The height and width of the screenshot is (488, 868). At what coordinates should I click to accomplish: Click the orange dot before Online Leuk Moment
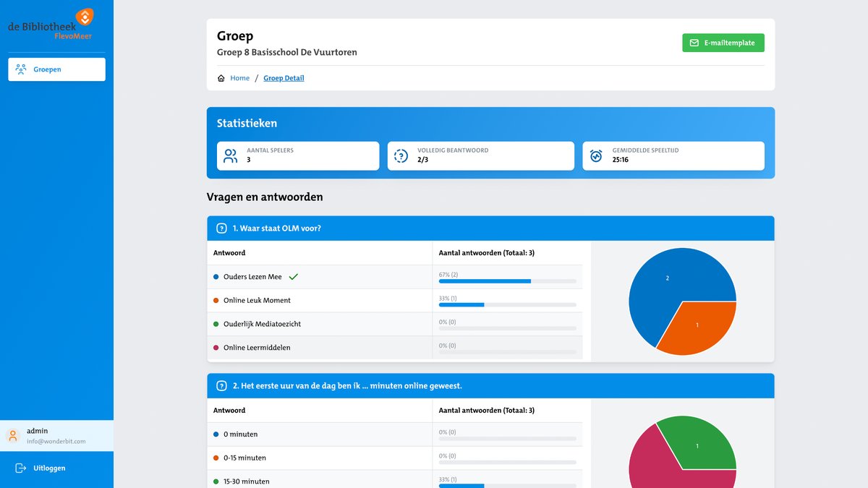216,300
